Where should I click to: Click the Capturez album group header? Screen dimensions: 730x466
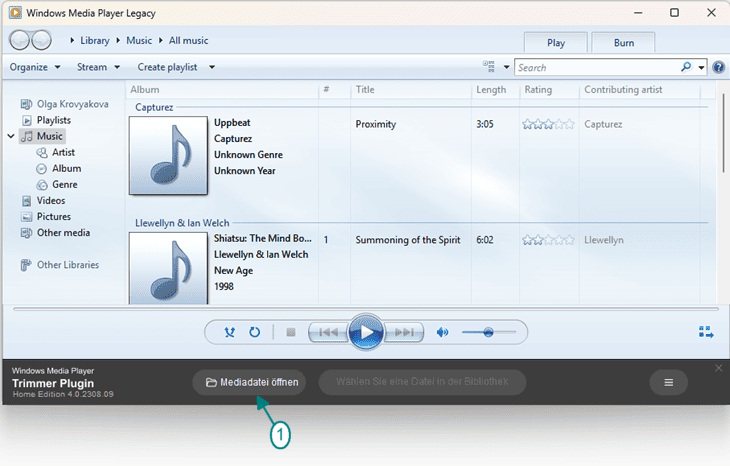tap(154, 107)
